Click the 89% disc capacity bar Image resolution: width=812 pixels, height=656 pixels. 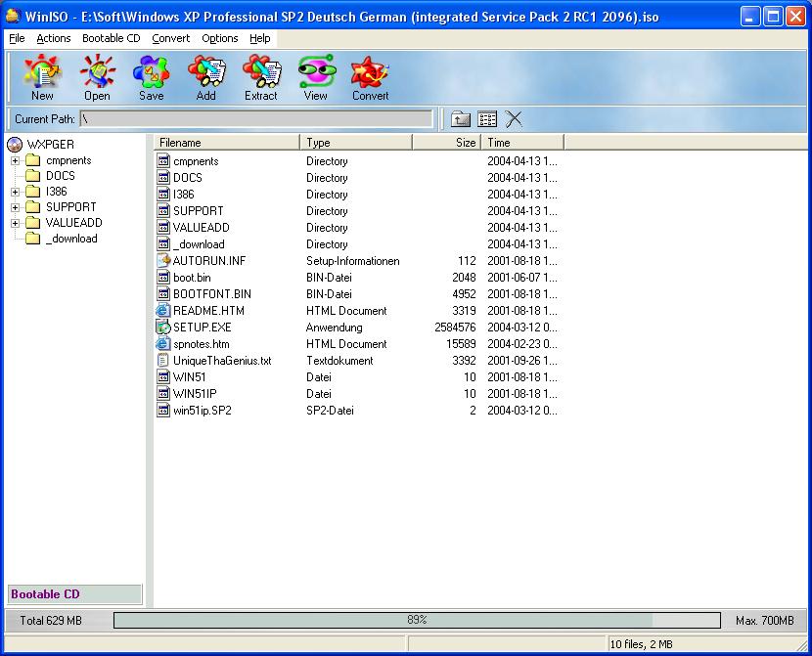tap(417, 620)
